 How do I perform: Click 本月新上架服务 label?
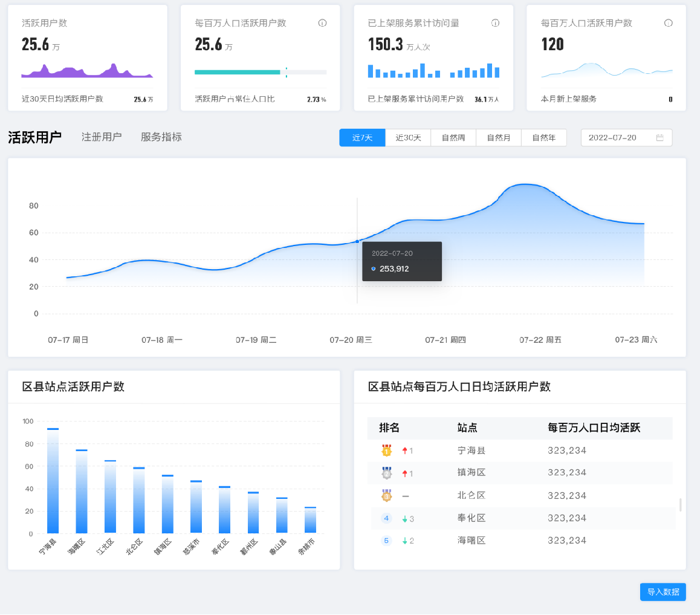coord(568,99)
